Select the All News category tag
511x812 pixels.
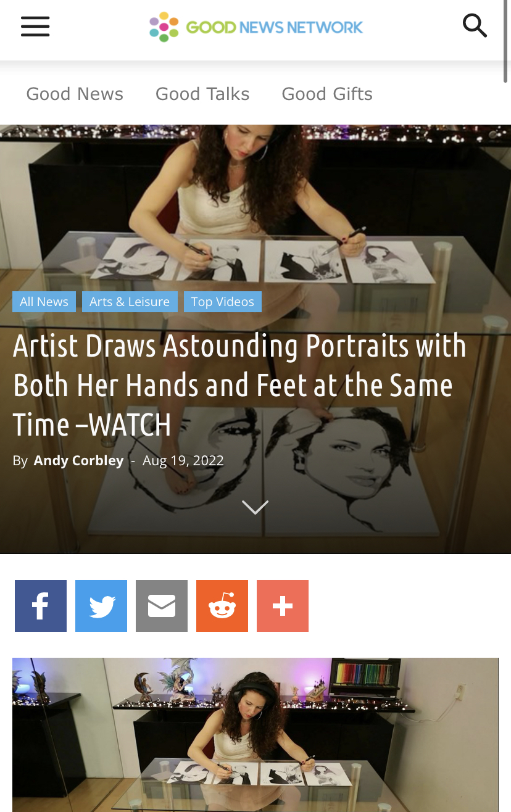pos(44,302)
